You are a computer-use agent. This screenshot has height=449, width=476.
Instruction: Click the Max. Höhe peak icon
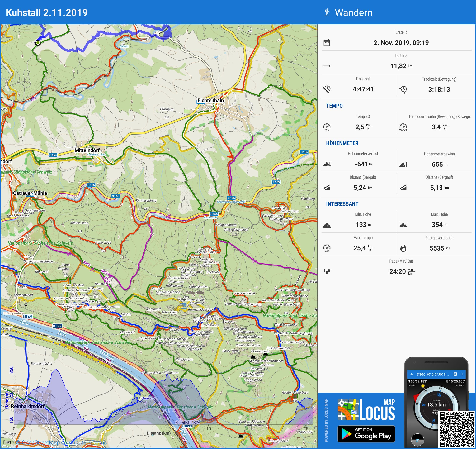point(403,225)
